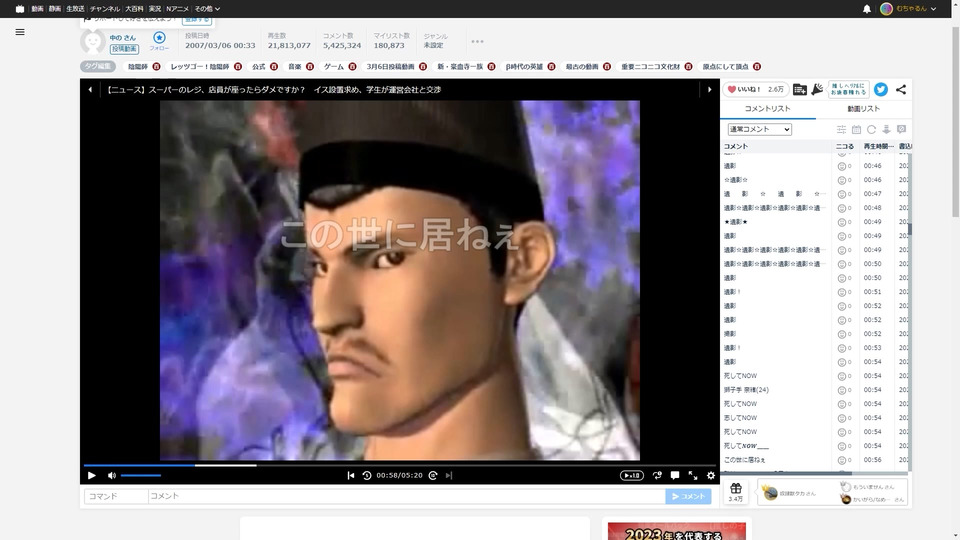Add video to mylist folder icon
This screenshot has width=960, height=540.
pyautogui.click(x=800, y=89)
